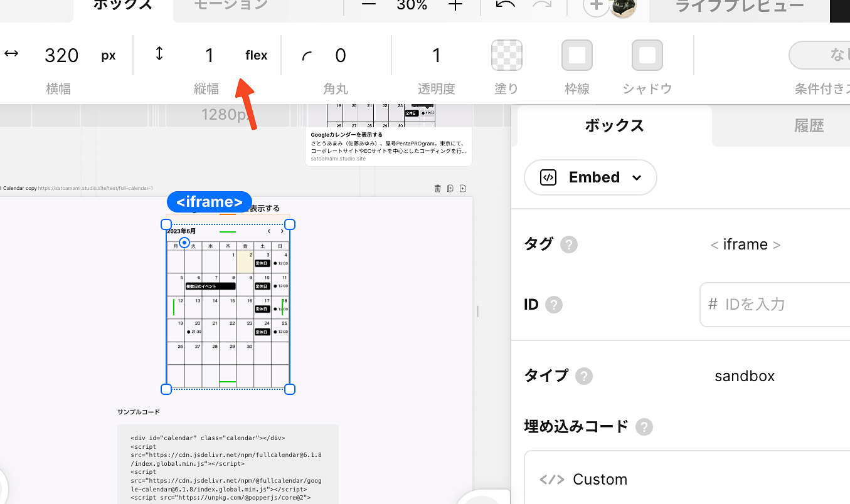Open the Googleカレンダーを表示する preview card
This screenshot has height=504, width=850.
coord(388,137)
